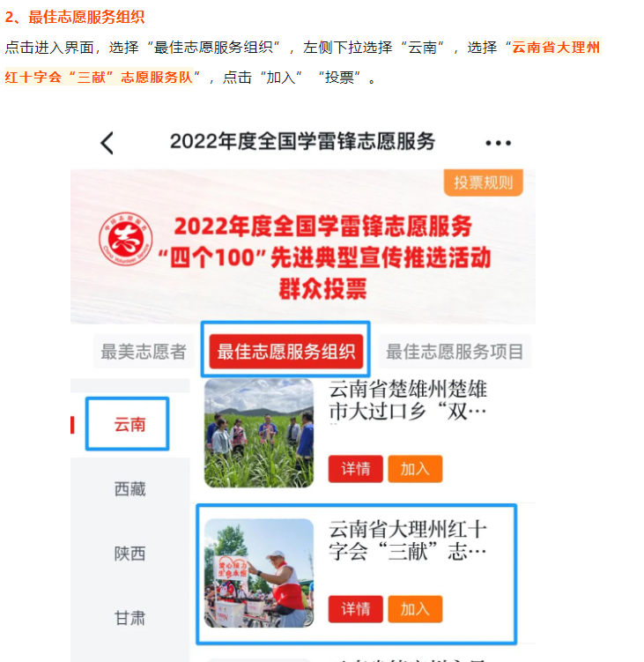Open 投票规则 voting rules
The image size is (644, 662).
pos(483,182)
